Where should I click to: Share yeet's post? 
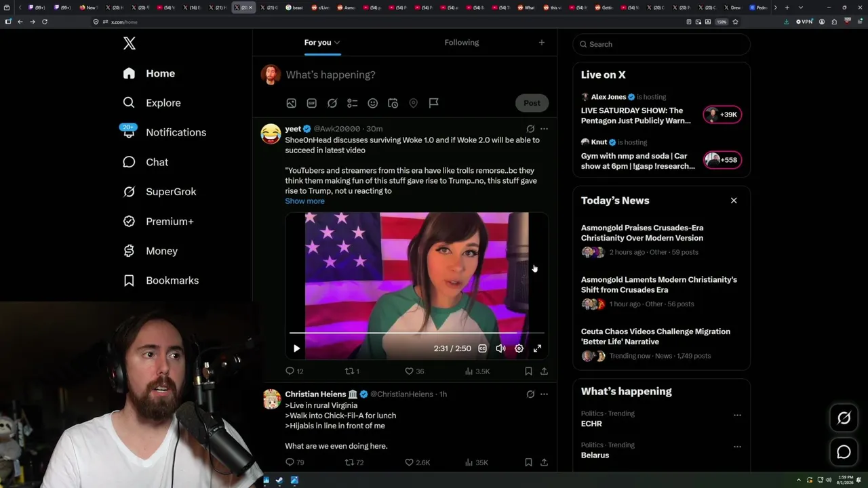544,371
